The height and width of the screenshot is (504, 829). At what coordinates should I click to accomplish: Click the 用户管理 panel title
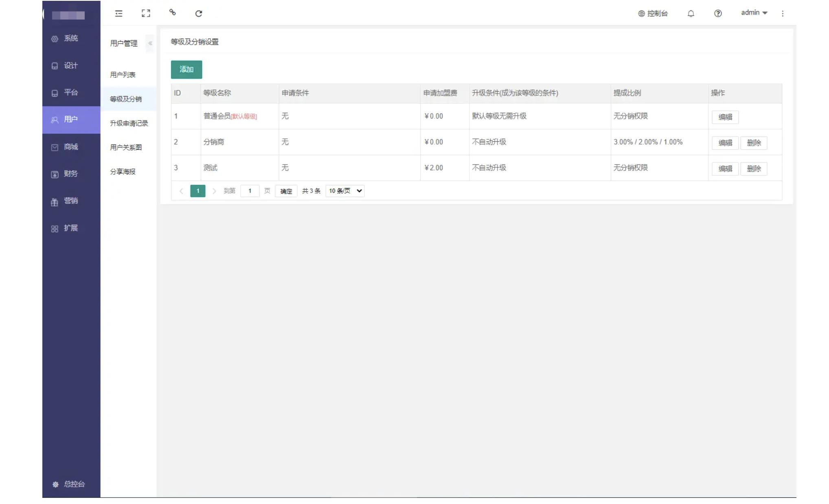point(124,43)
